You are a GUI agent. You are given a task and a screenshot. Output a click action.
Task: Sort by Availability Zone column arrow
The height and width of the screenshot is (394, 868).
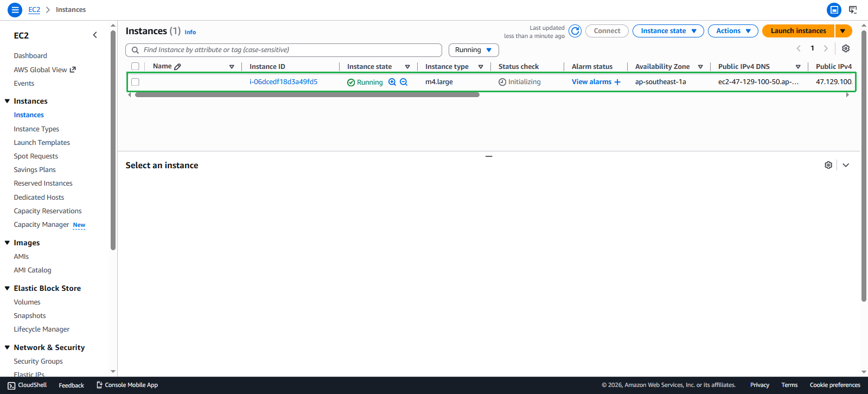point(700,67)
